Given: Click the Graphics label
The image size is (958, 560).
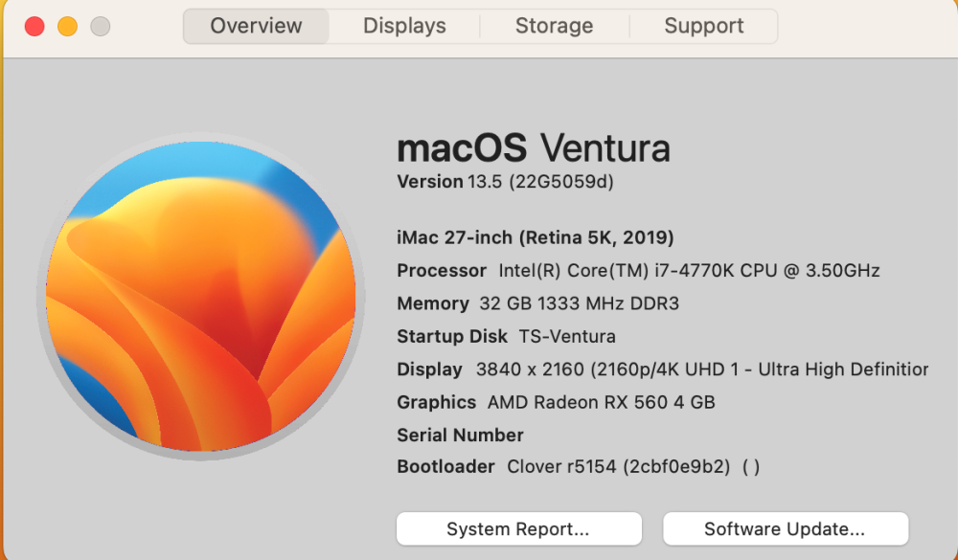Looking at the screenshot, I should pos(436,402).
